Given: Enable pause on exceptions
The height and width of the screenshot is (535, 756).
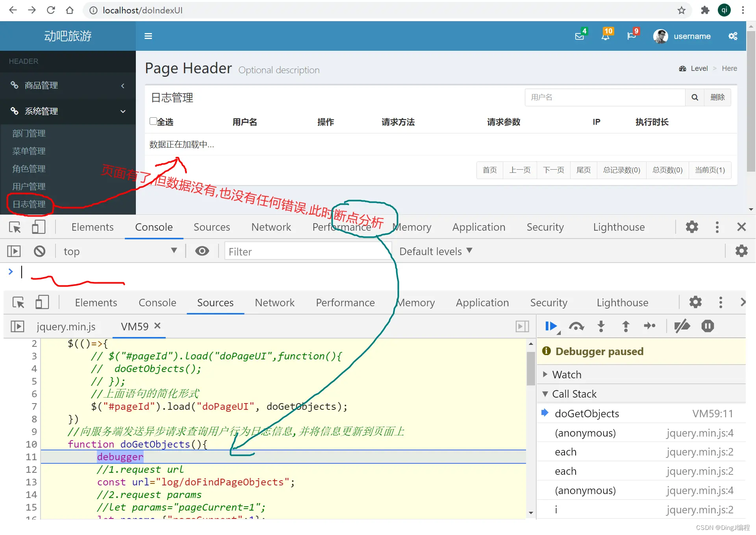Looking at the screenshot, I should (707, 326).
